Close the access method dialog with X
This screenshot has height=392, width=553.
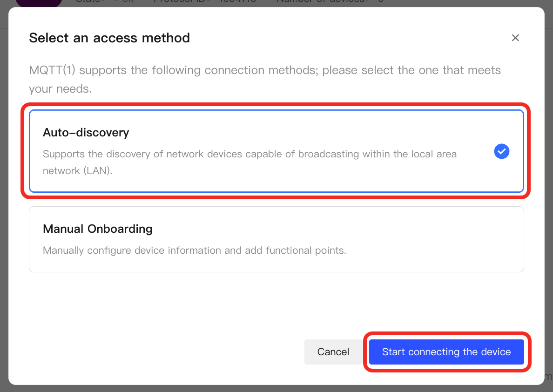pos(515,38)
